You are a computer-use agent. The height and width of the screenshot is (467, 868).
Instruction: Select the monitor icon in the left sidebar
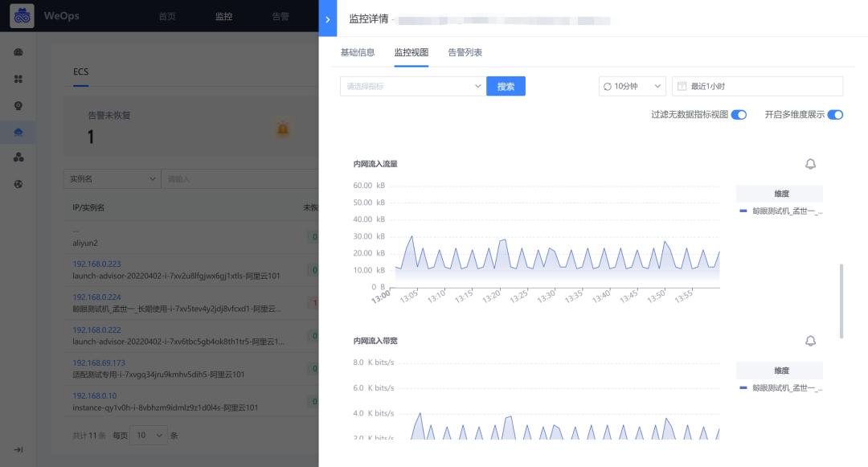coord(19,104)
